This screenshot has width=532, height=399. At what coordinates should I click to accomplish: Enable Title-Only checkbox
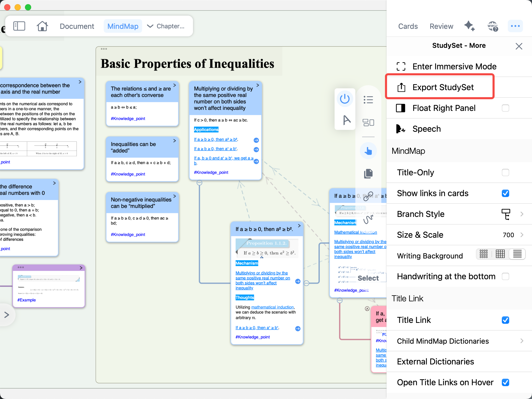tap(505, 172)
